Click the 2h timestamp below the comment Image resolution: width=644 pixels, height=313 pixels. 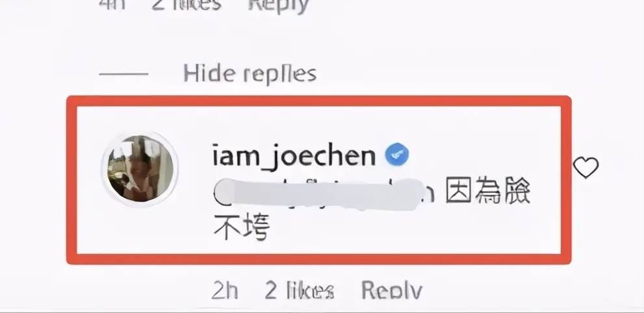225,290
